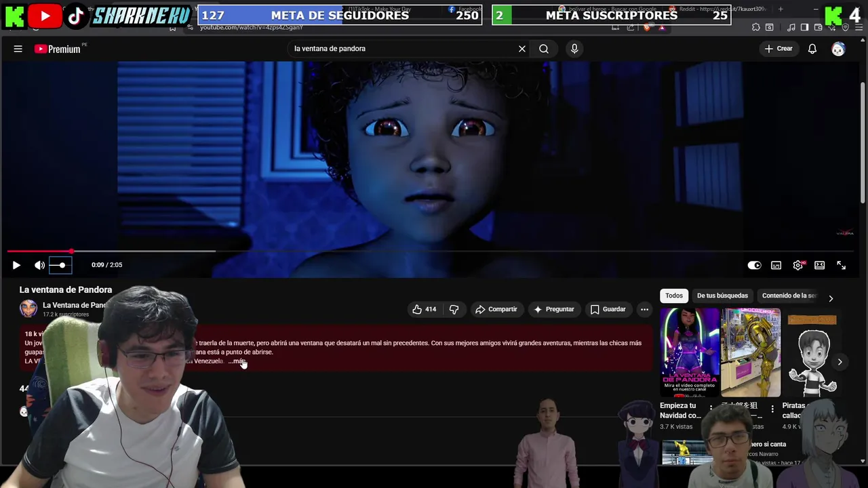This screenshot has width=868, height=488.
Task: Click the 0:09 / 2:05 time display
Action: coord(107,265)
